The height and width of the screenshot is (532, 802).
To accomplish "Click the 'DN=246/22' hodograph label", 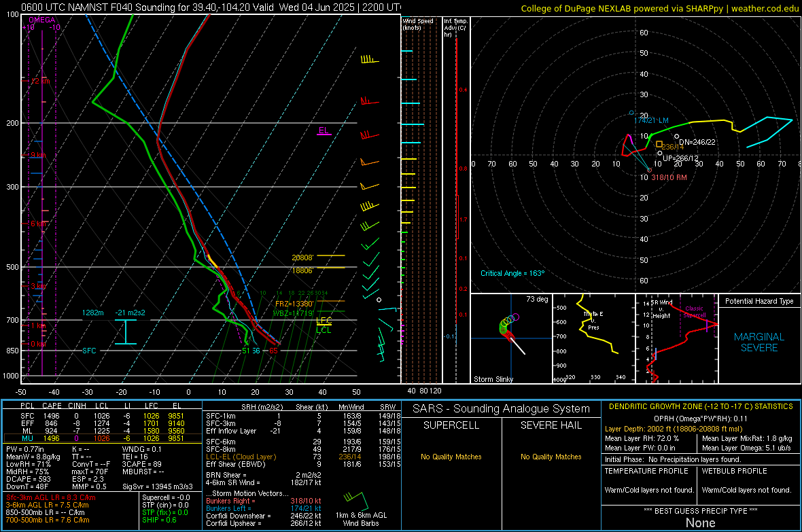I will (x=697, y=142).
